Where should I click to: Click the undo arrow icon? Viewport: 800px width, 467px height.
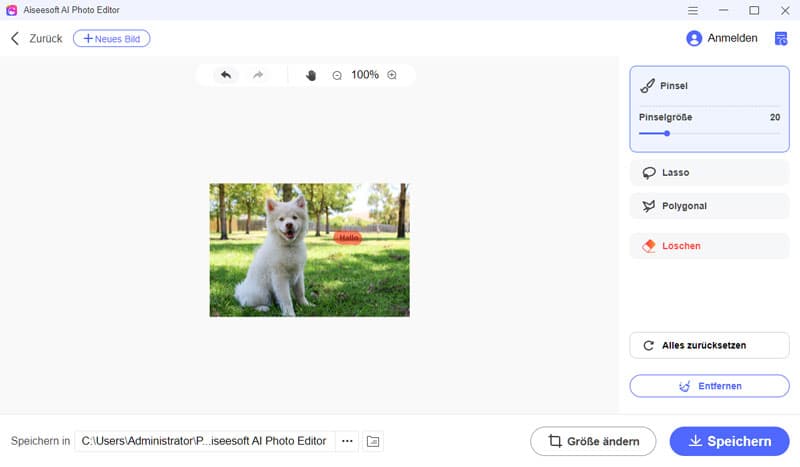coord(226,75)
